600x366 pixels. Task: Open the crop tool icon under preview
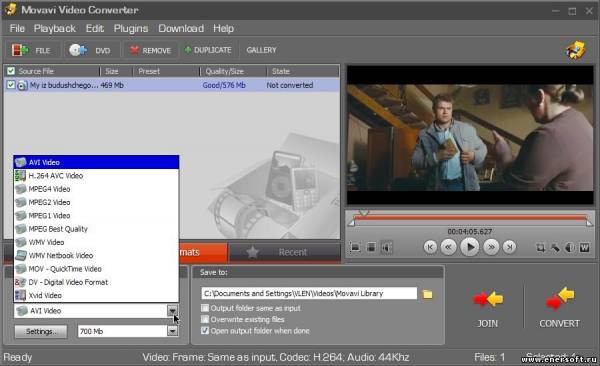(540, 248)
